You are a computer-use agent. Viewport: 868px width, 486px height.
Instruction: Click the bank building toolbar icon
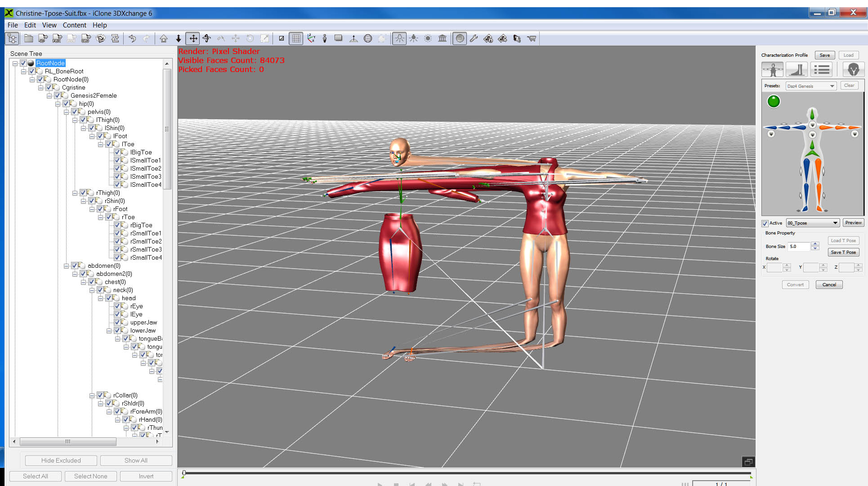[x=443, y=39]
